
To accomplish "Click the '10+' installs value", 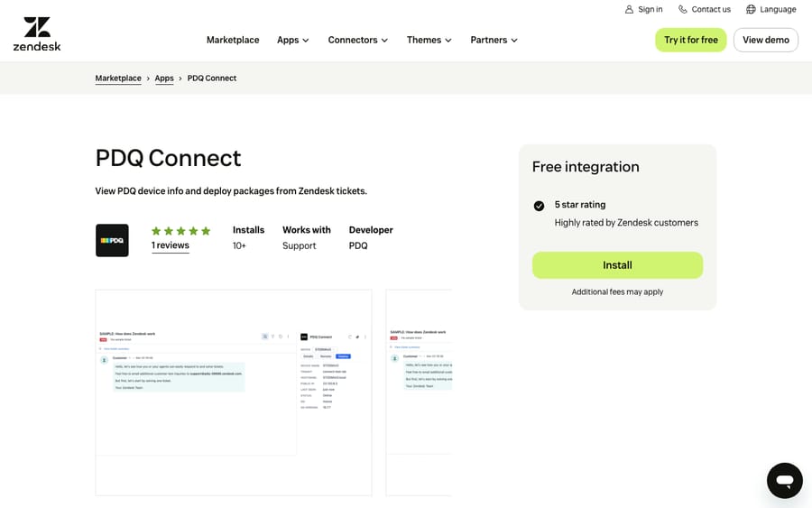I will point(239,246).
